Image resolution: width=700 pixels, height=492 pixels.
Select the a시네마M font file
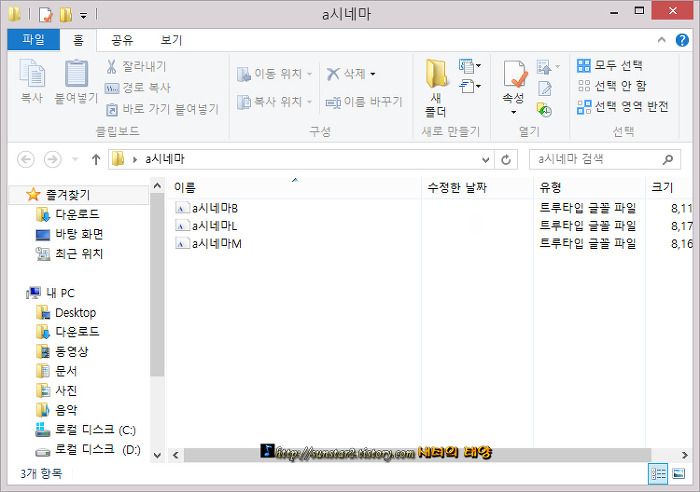[209, 244]
